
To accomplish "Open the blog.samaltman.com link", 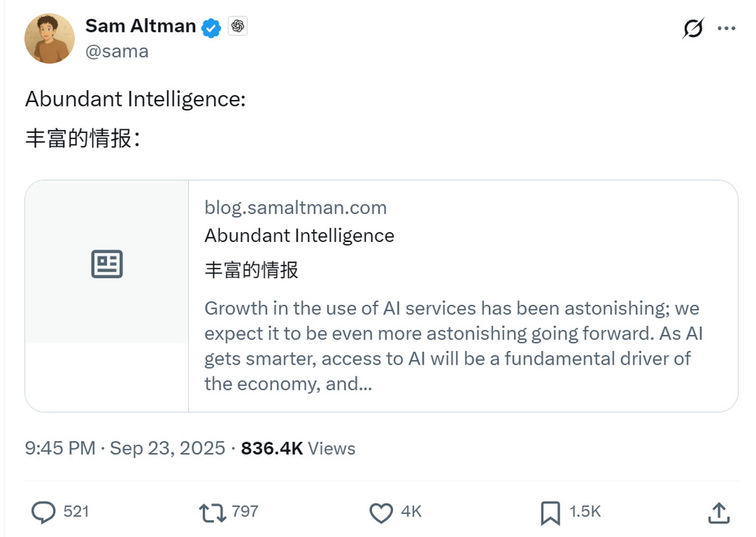I will pyautogui.click(x=296, y=207).
